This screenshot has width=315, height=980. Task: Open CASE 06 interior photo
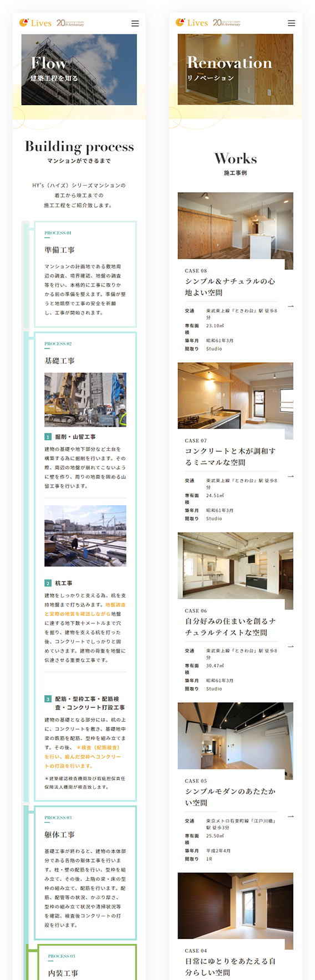[x=235, y=566]
